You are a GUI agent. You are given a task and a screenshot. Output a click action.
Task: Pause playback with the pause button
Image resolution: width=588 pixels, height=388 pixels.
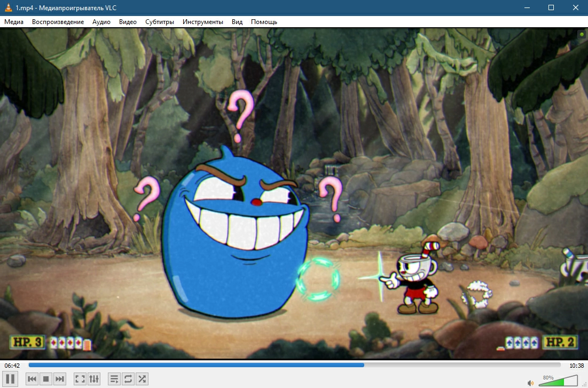pyautogui.click(x=10, y=379)
